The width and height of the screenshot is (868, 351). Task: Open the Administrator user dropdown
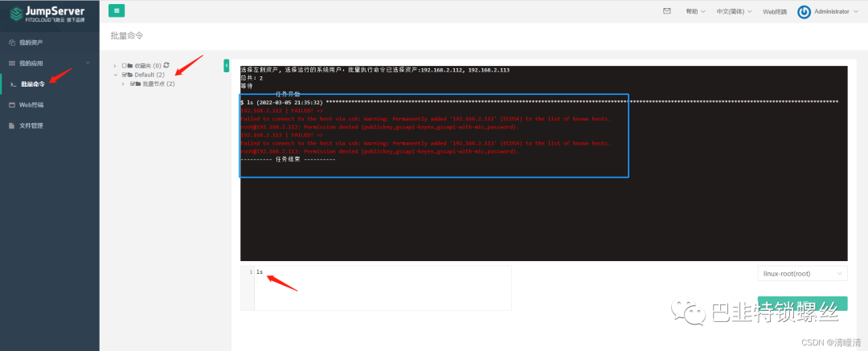pyautogui.click(x=838, y=11)
